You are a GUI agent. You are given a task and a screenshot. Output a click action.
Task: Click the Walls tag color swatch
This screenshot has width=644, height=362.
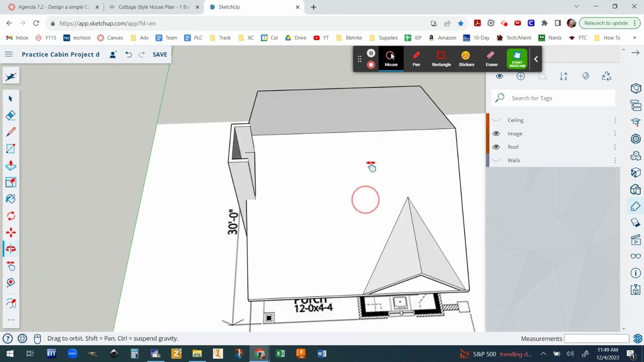click(x=488, y=160)
